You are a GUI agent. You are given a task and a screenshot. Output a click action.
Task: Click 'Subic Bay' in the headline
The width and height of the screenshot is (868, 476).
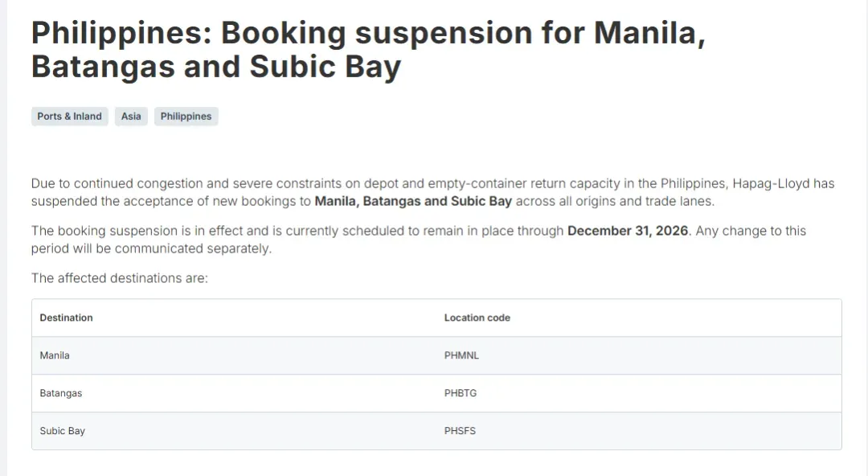point(325,67)
